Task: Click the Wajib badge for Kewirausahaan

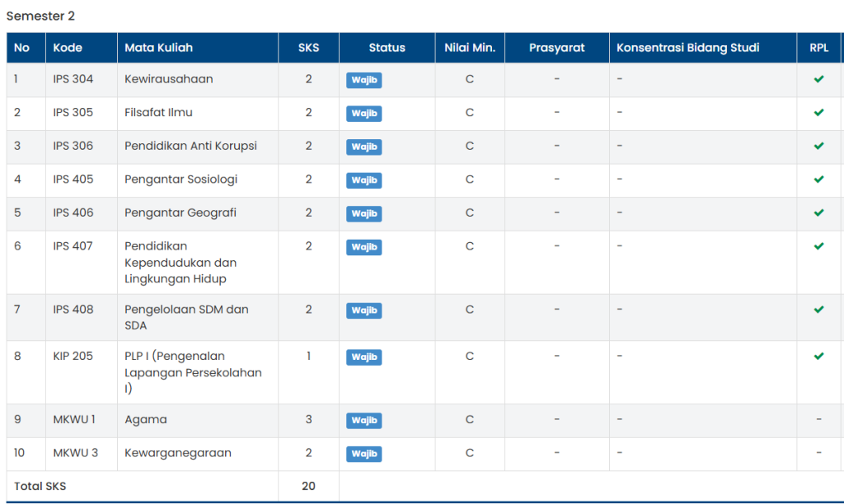Action: point(363,80)
